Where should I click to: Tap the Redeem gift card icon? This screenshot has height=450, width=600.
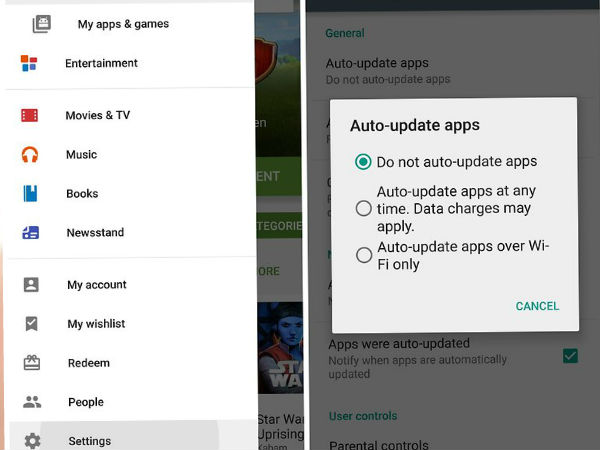[x=32, y=363]
